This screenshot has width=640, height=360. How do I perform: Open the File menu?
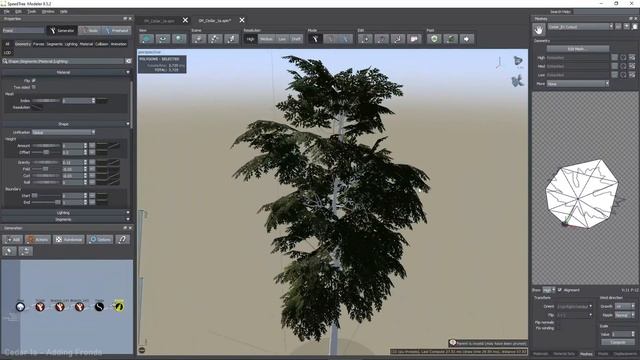pyautogui.click(x=7, y=11)
